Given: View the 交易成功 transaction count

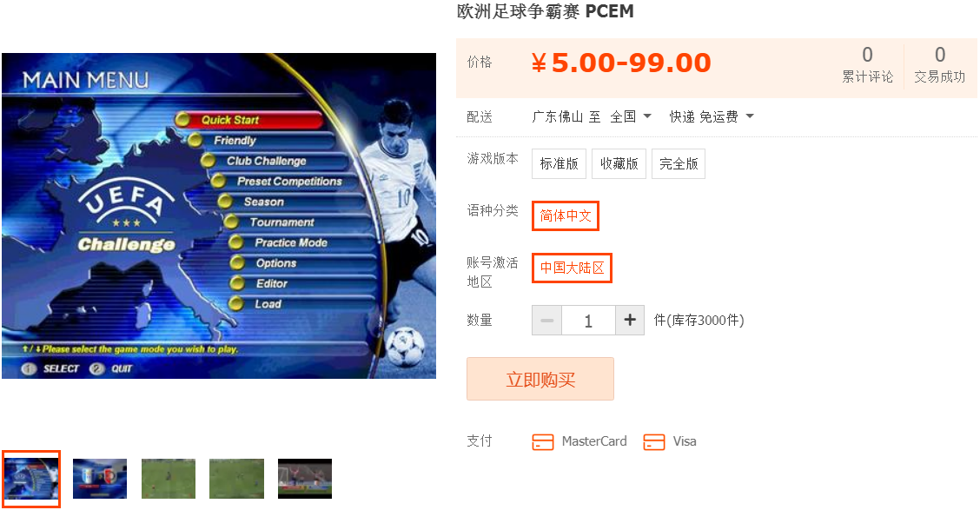Looking at the screenshot, I should [939, 64].
